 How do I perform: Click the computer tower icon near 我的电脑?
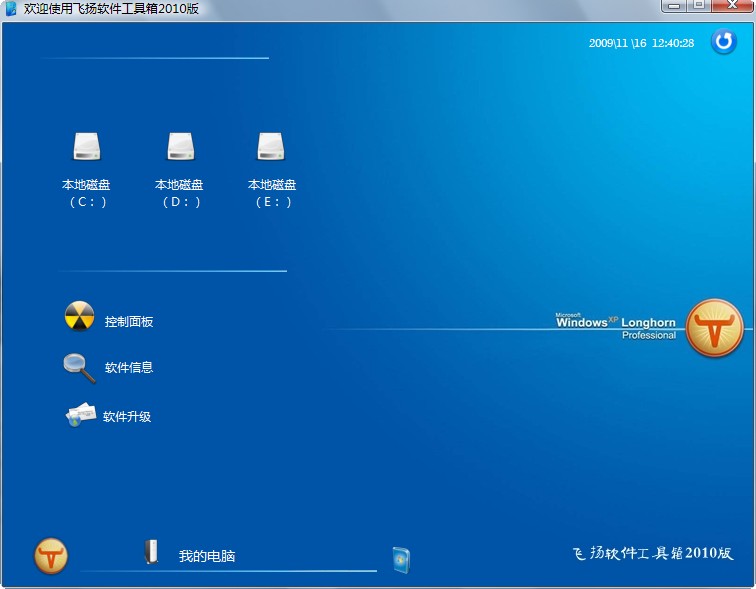click(151, 552)
